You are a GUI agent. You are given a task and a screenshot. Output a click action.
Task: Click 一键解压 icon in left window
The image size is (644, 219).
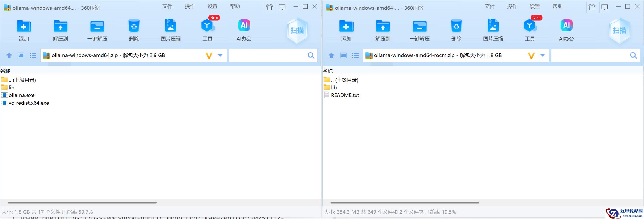click(97, 26)
